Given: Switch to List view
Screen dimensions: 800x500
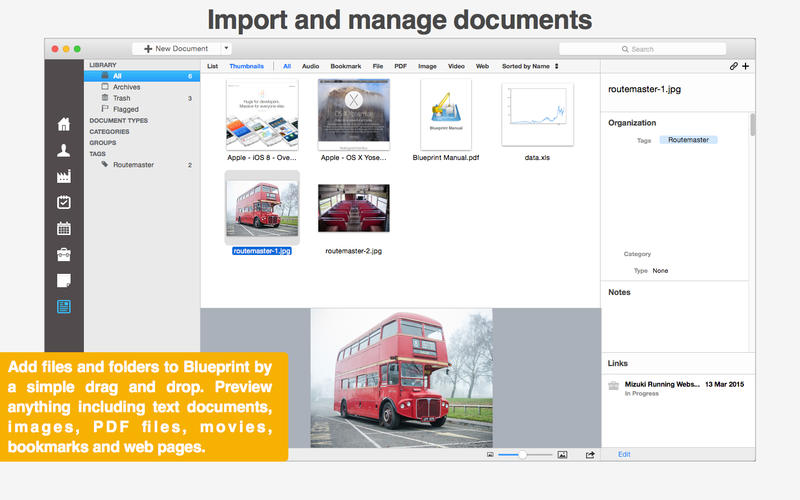Looking at the screenshot, I should tap(212, 66).
